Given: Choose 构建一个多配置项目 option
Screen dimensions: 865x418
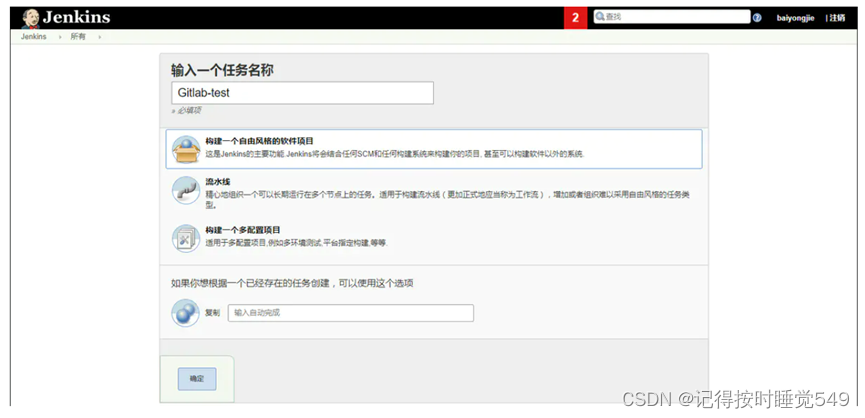Looking at the screenshot, I should tap(243, 229).
